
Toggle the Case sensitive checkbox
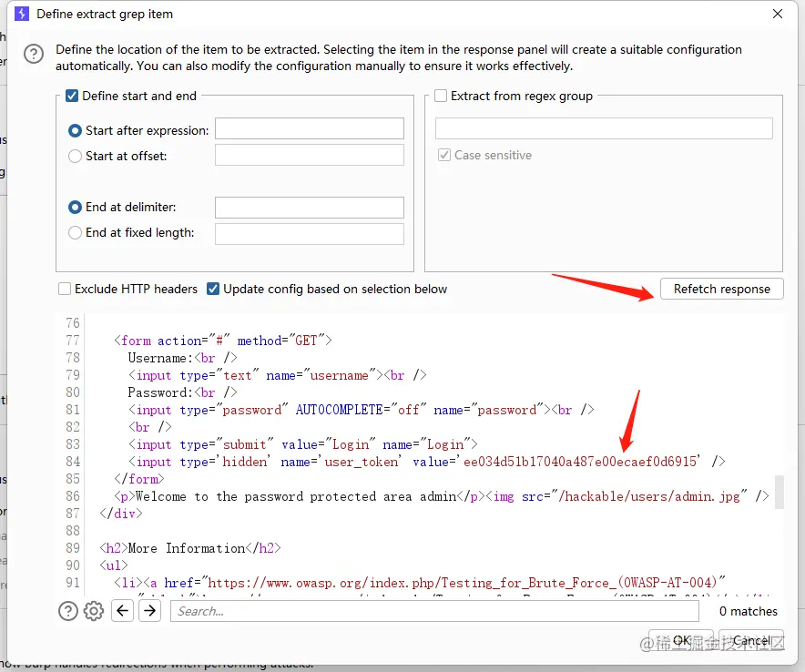click(x=444, y=155)
